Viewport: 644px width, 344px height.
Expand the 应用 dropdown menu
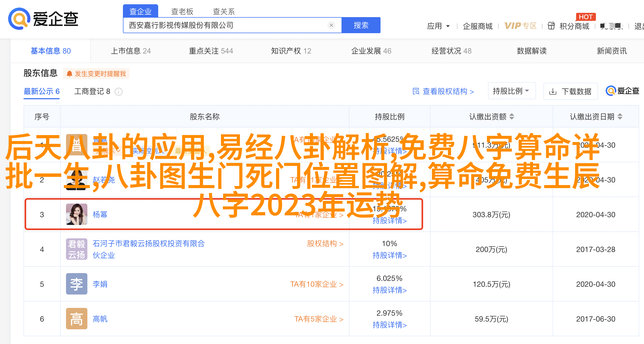coord(438,26)
